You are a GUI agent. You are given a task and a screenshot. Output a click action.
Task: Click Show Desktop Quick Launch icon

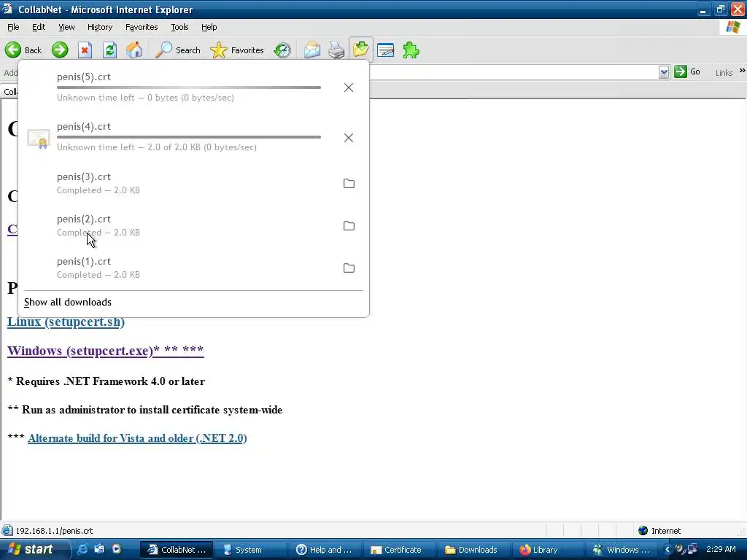tap(99, 549)
